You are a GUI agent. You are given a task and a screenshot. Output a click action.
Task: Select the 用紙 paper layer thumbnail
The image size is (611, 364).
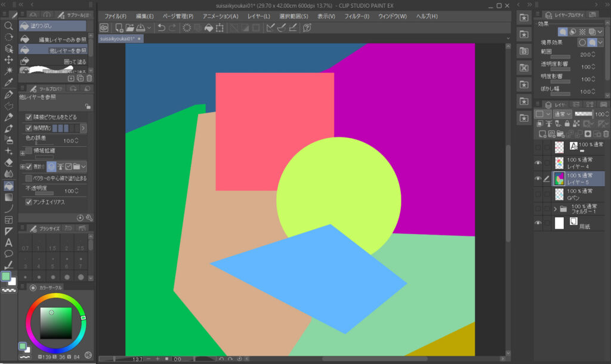pyautogui.click(x=559, y=223)
